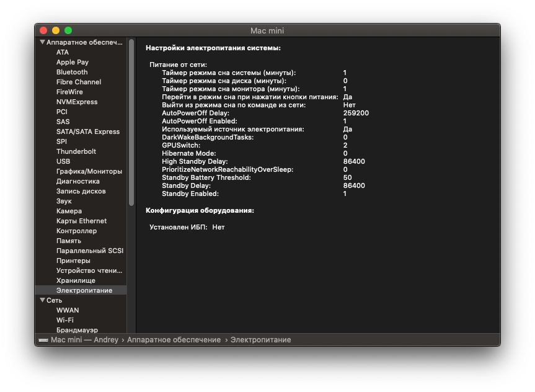The image size is (535, 392).
Task: Minimize the window with yellow button
Action: (56, 30)
